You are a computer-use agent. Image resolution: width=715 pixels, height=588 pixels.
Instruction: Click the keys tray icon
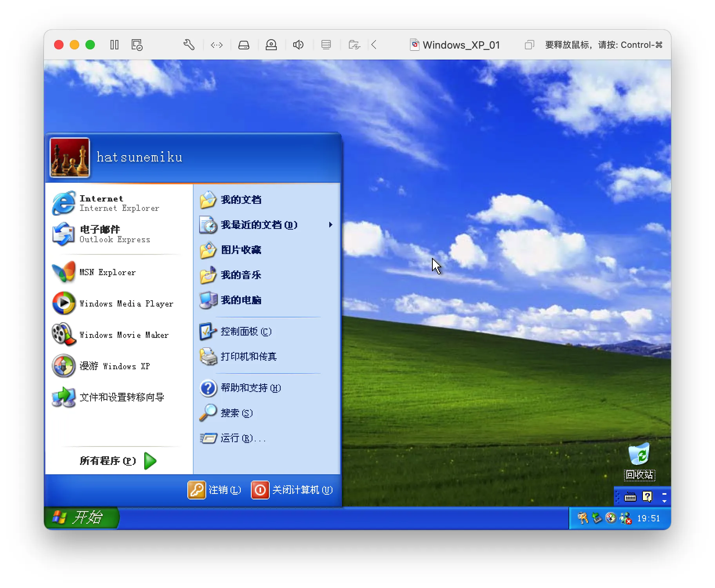click(x=583, y=518)
